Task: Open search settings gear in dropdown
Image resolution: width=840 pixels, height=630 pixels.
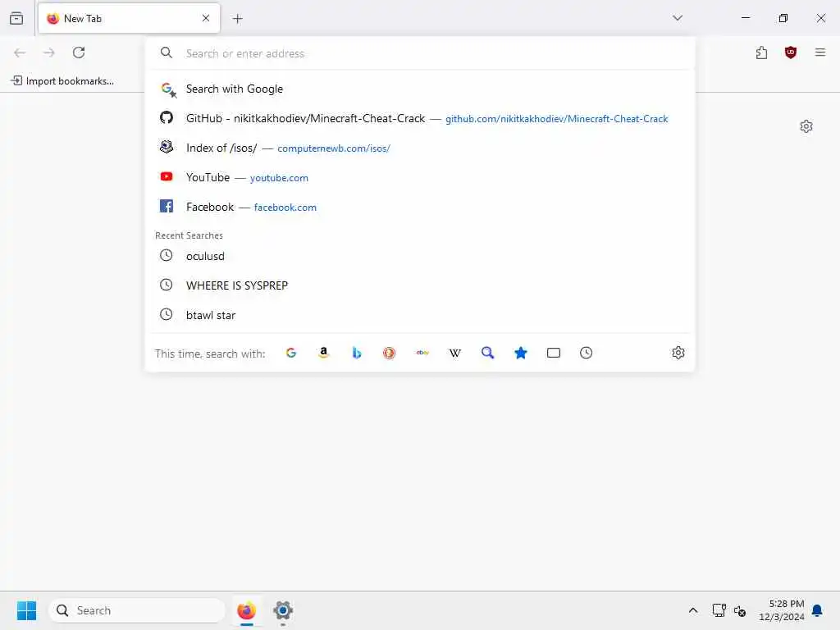Action: click(678, 353)
